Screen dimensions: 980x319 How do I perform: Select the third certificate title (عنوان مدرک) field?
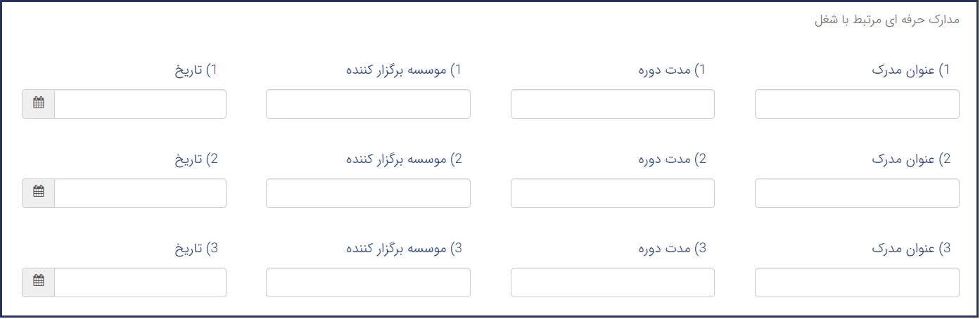pos(856,282)
